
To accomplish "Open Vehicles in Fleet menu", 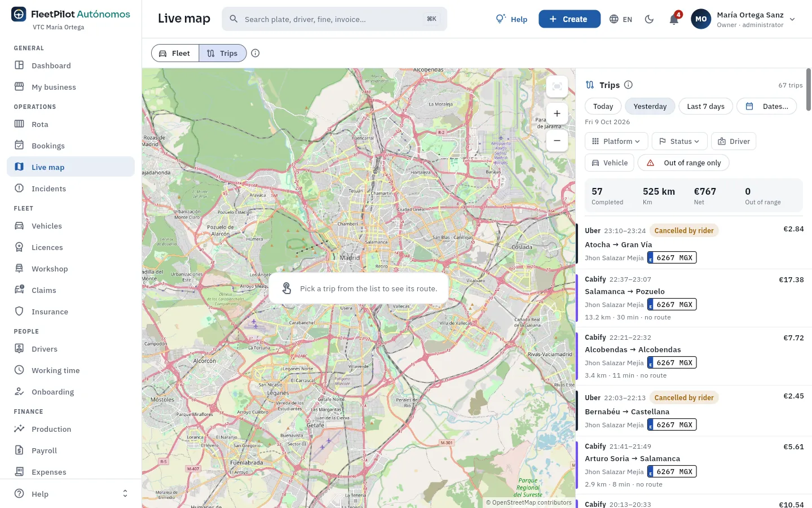I will point(70,226).
